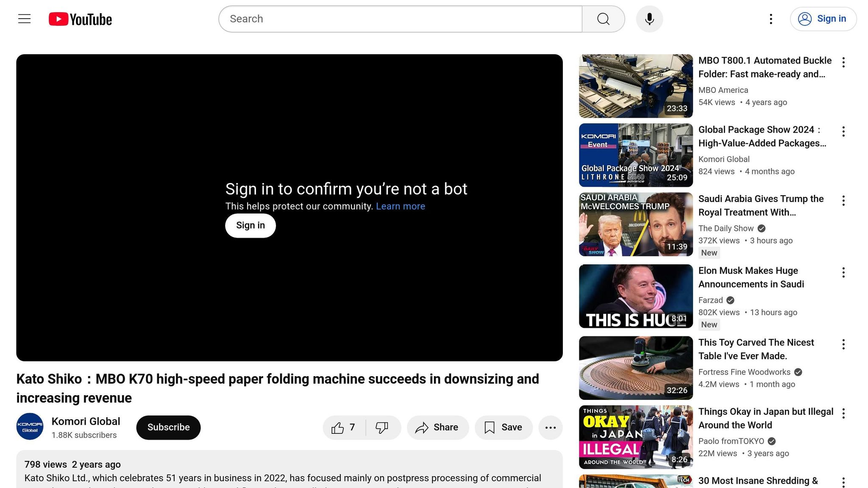Start voice search with microphone icon
The image size is (868, 488).
click(649, 19)
